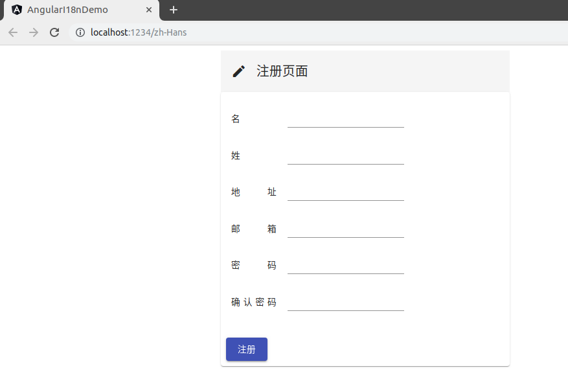Click the 名 field label
Screen dimensions: 568x392
click(x=236, y=119)
